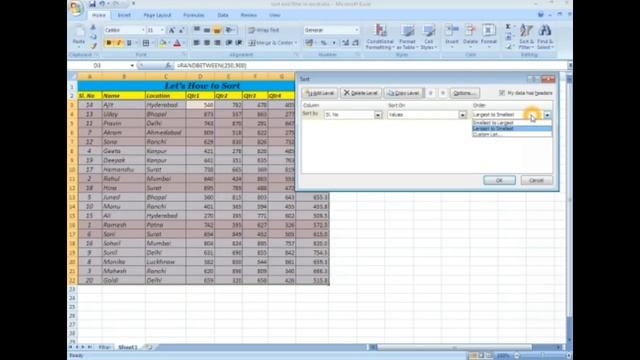
Task: Toggle My data has headers checkbox
Action: 502,93
